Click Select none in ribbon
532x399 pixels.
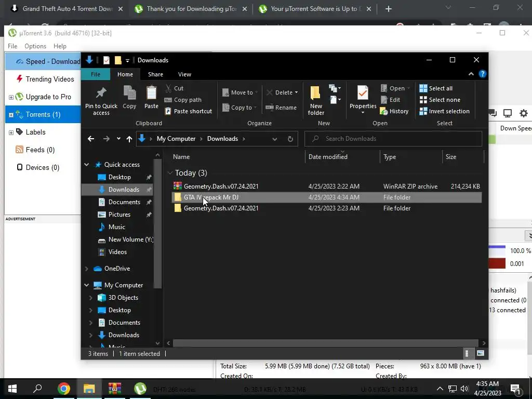click(x=440, y=100)
